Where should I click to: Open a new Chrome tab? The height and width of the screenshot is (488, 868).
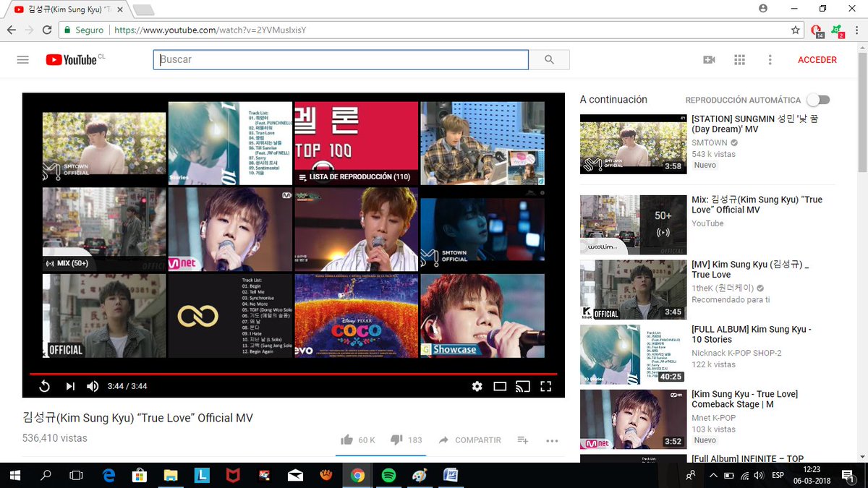pyautogui.click(x=143, y=9)
